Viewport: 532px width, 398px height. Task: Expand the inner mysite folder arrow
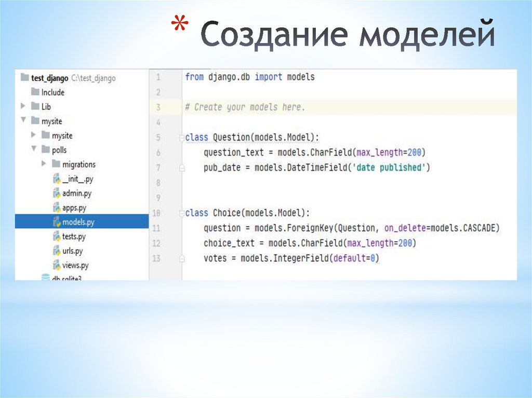(33, 135)
